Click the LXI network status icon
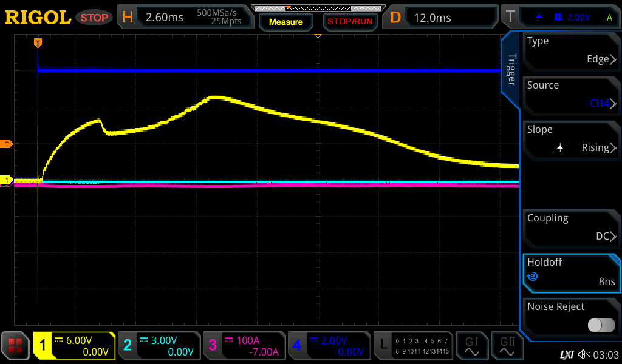This screenshot has width=622, height=364. pyautogui.click(x=567, y=354)
